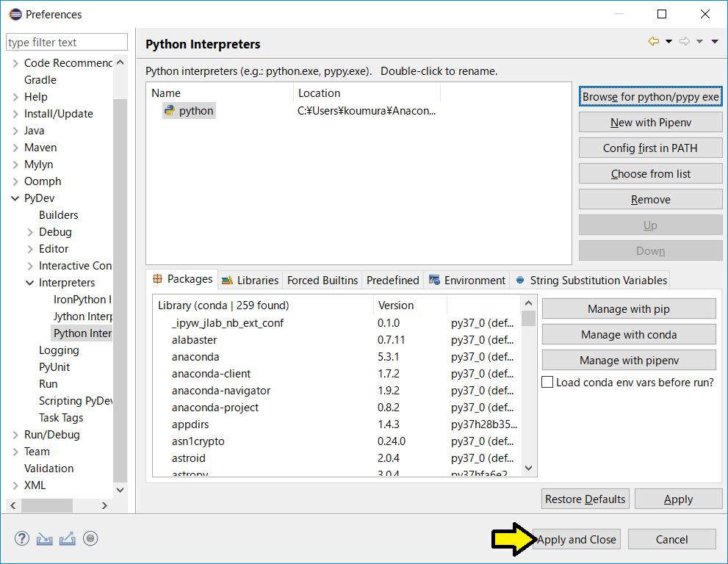Screen dimensions: 728x564
Task: Expand the Run/Debug tree node
Action: tap(15, 435)
